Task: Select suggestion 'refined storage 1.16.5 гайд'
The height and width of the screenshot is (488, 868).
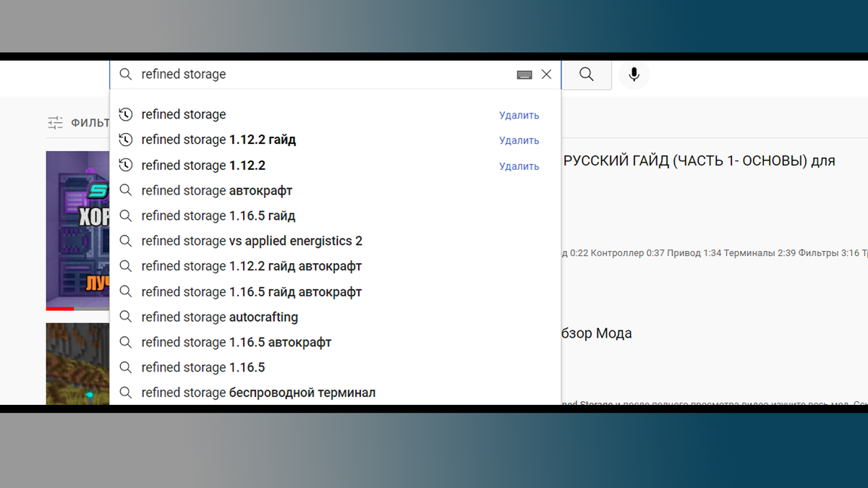Action: (335, 215)
